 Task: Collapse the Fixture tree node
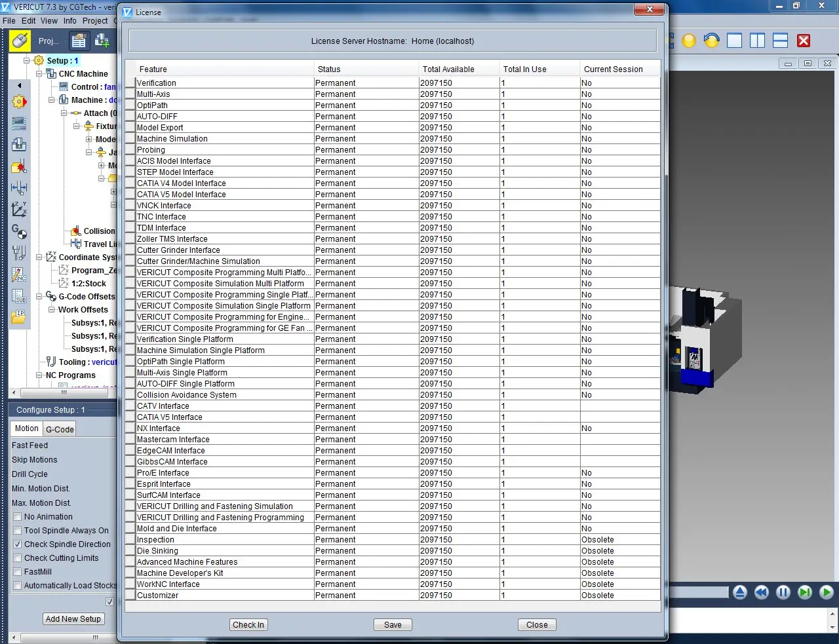point(77,126)
